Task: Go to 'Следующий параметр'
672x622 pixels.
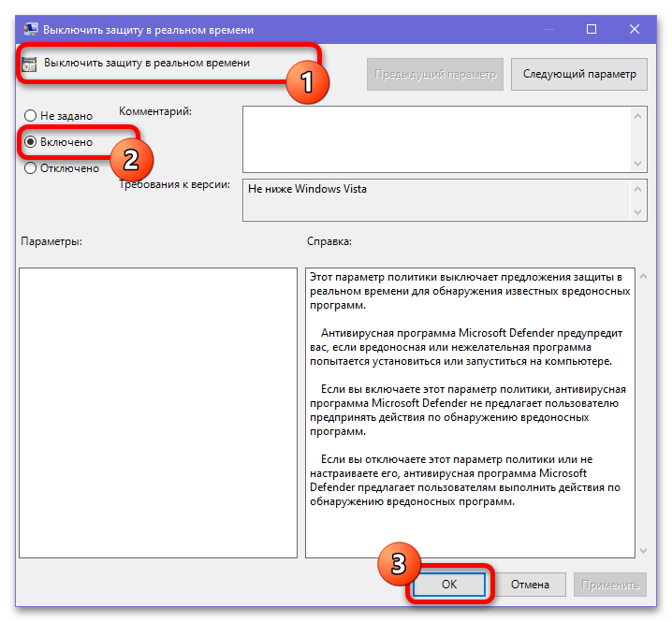Action: [579, 74]
